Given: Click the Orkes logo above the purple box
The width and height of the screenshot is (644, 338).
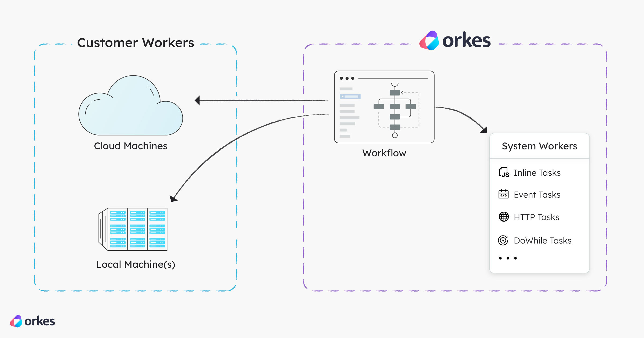Looking at the screenshot, I should coord(455,41).
